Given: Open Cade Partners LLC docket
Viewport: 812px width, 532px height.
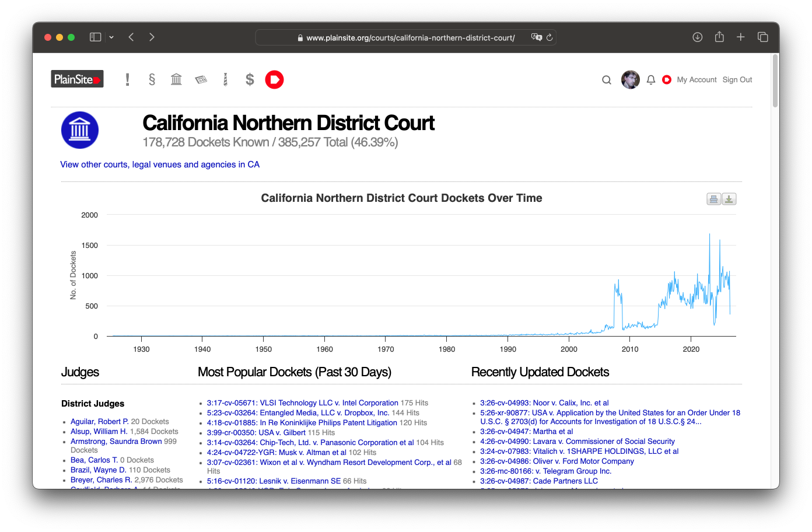Looking at the screenshot, I should [539, 481].
